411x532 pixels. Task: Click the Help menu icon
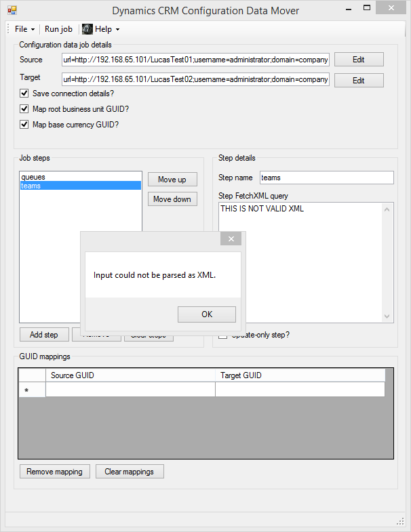pos(87,29)
